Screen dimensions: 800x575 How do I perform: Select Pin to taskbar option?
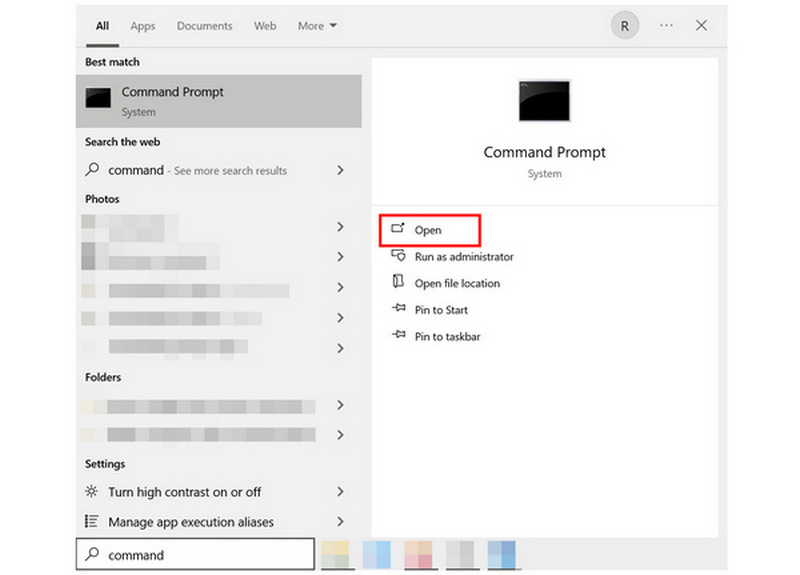point(447,337)
